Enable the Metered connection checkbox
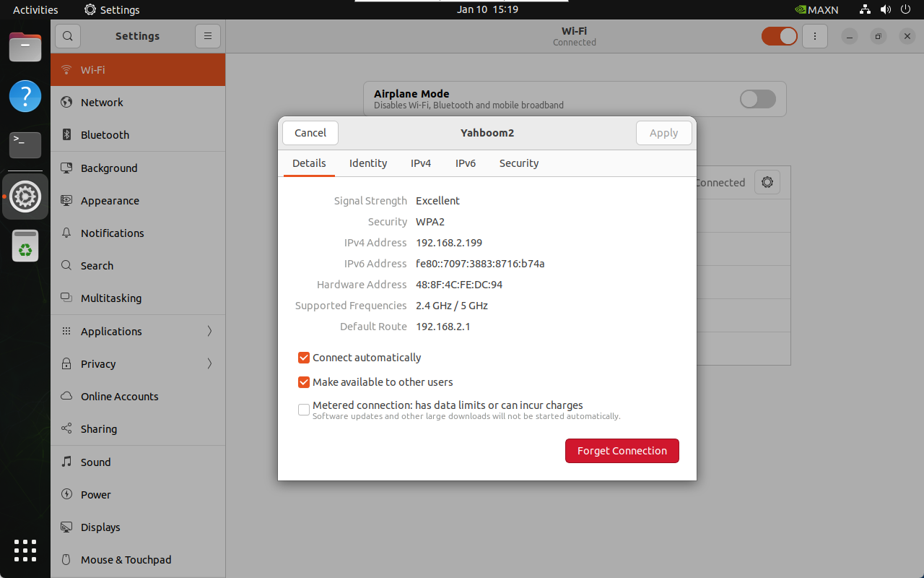The image size is (924, 578). (304, 410)
